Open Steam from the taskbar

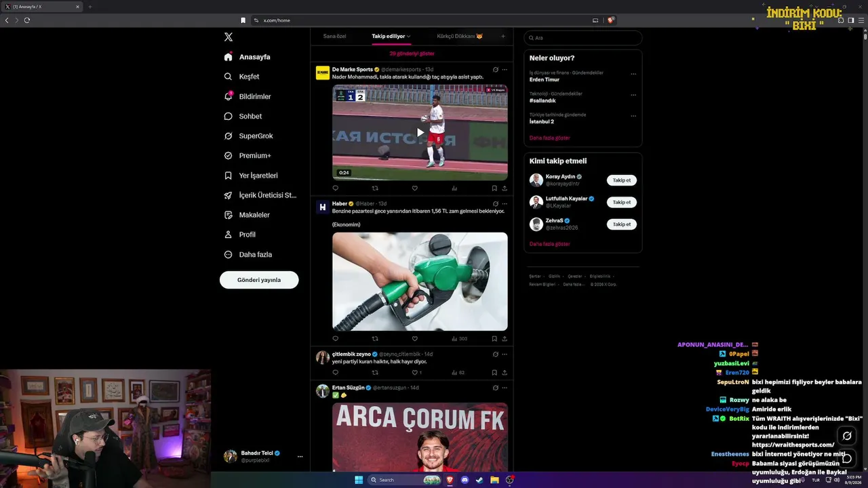pyautogui.click(x=480, y=480)
